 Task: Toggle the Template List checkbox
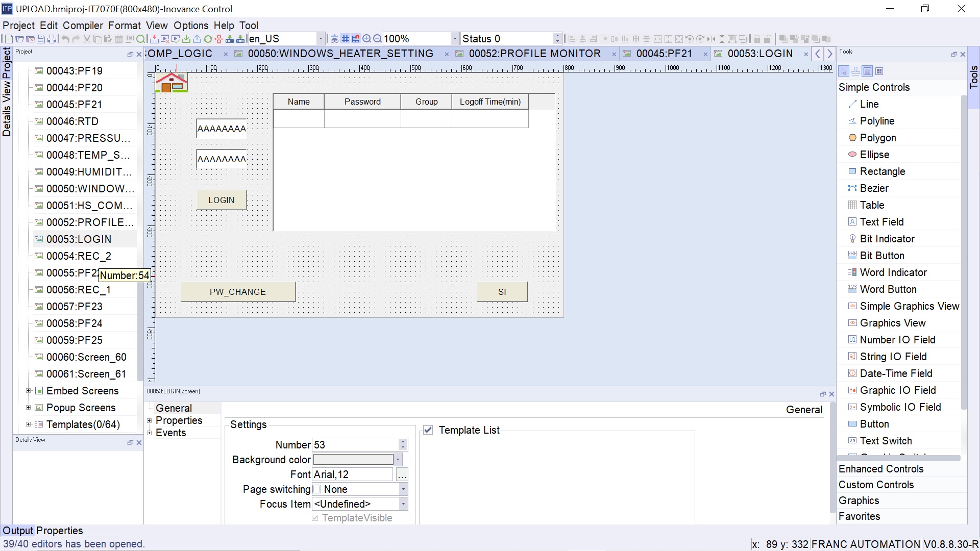pyautogui.click(x=428, y=430)
